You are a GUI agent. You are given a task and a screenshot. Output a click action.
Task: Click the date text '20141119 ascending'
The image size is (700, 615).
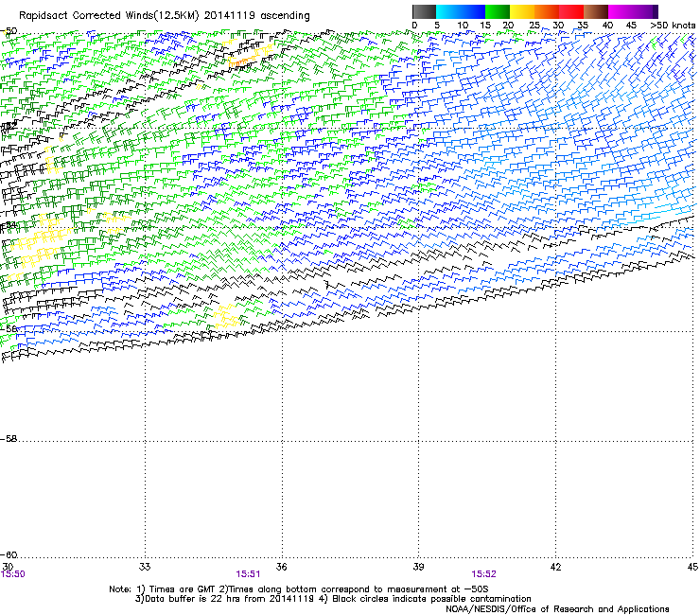click(x=256, y=16)
